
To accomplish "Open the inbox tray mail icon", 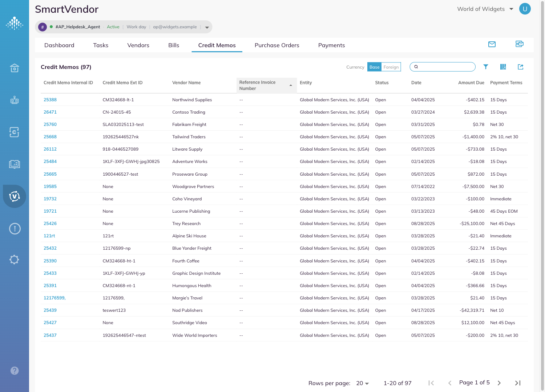I will click(x=520, y=44).
